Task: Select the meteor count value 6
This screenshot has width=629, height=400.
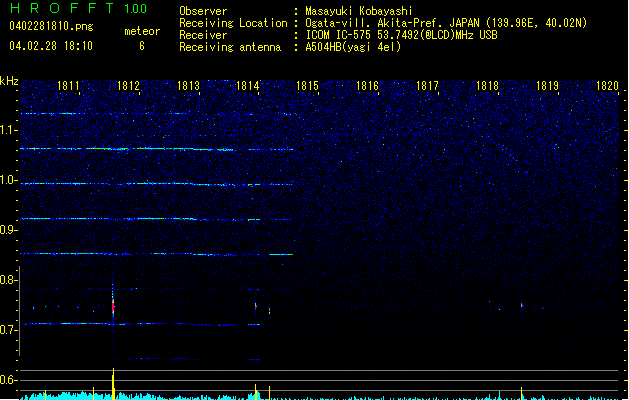Action: click(x=142, y=46)
